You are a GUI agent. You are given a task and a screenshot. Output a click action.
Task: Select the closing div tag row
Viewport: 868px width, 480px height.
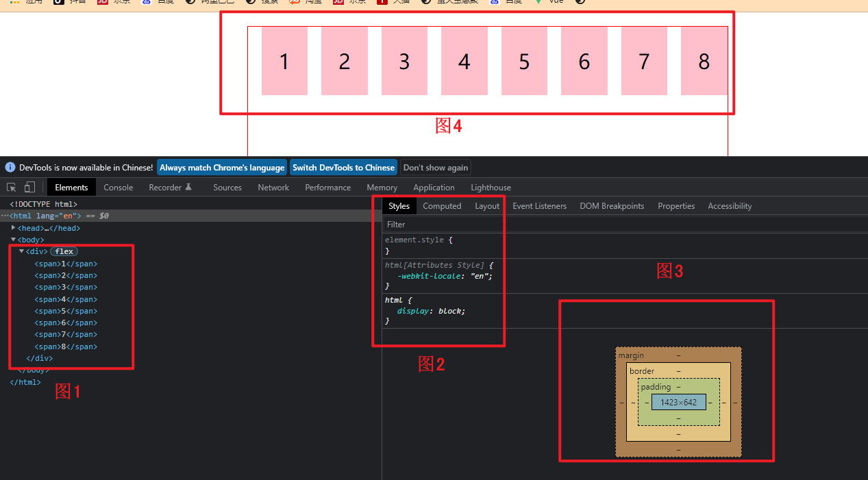(39, 358)
